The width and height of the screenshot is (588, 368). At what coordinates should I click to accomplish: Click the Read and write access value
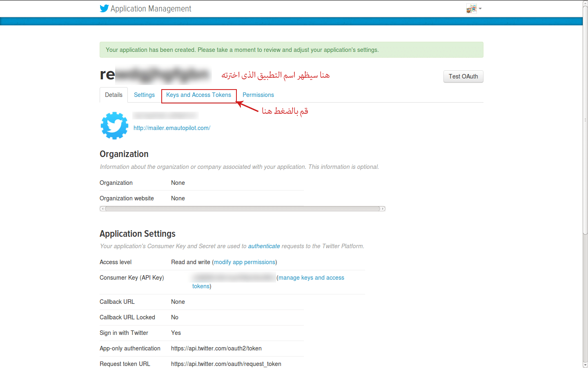pos(191,262)
